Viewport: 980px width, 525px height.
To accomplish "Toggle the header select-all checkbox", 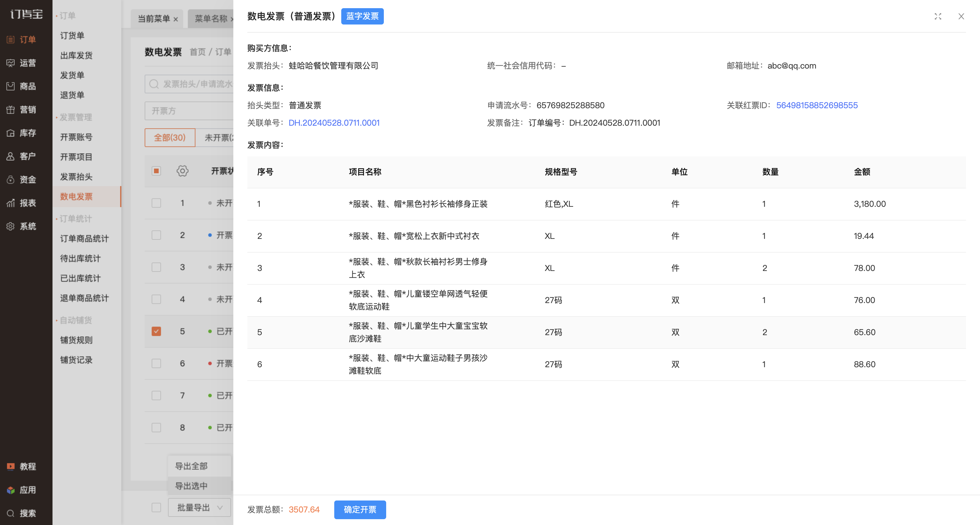I will click(156, 171).
